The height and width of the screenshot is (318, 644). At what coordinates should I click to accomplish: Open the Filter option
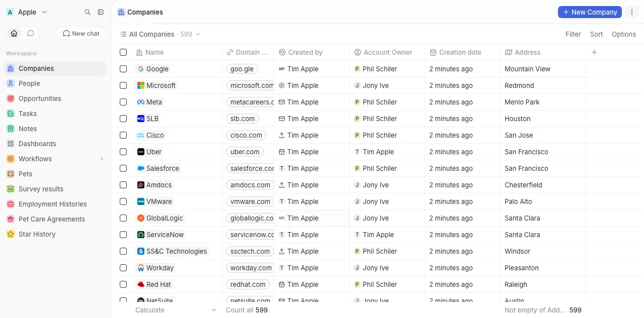573,34
